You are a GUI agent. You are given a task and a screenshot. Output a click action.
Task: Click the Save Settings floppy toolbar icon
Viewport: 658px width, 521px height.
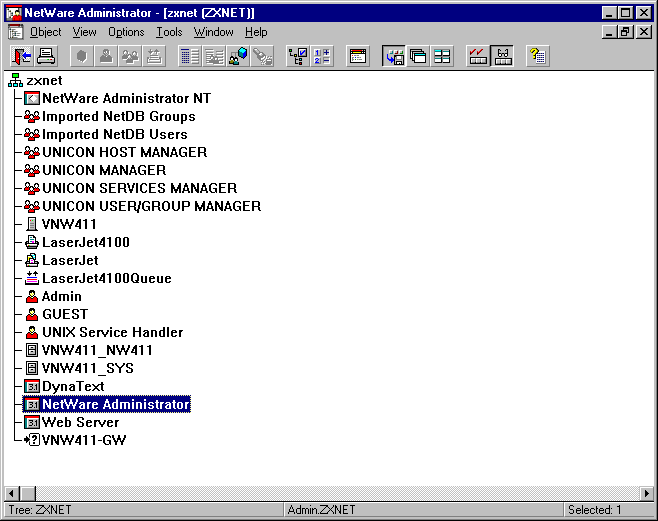pos(394,56)
